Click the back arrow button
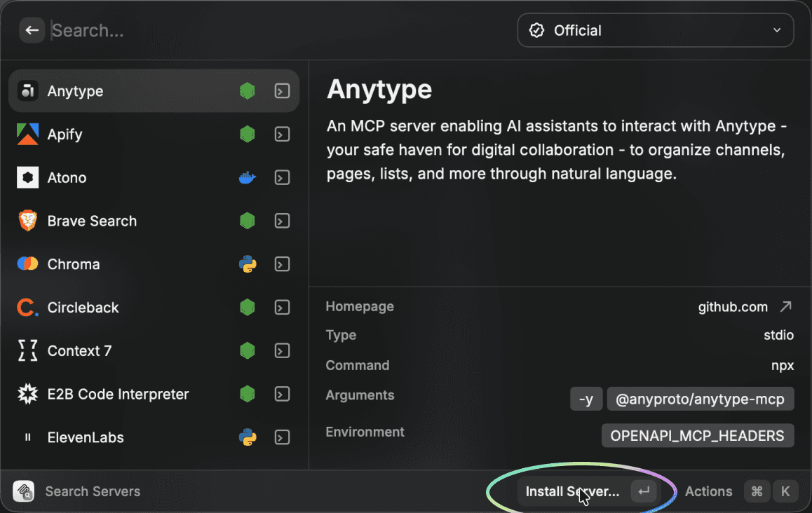Screen dimensions: 812x513 pos(32,31)
